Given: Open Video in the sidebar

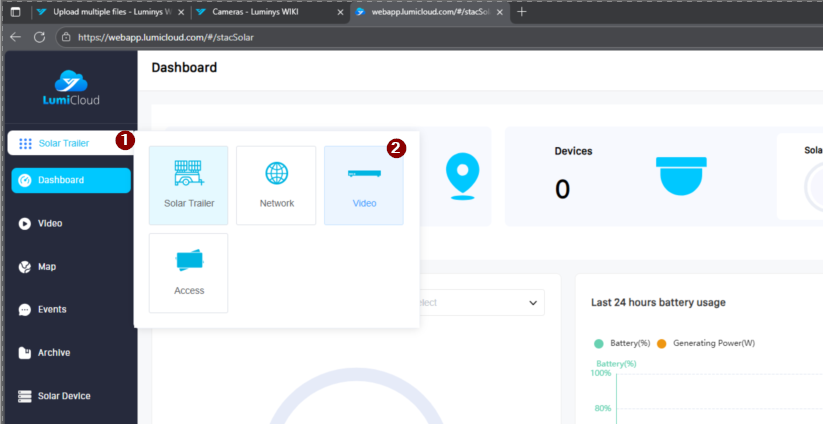Looking at the screenshot, I should [x=50, y=224].
